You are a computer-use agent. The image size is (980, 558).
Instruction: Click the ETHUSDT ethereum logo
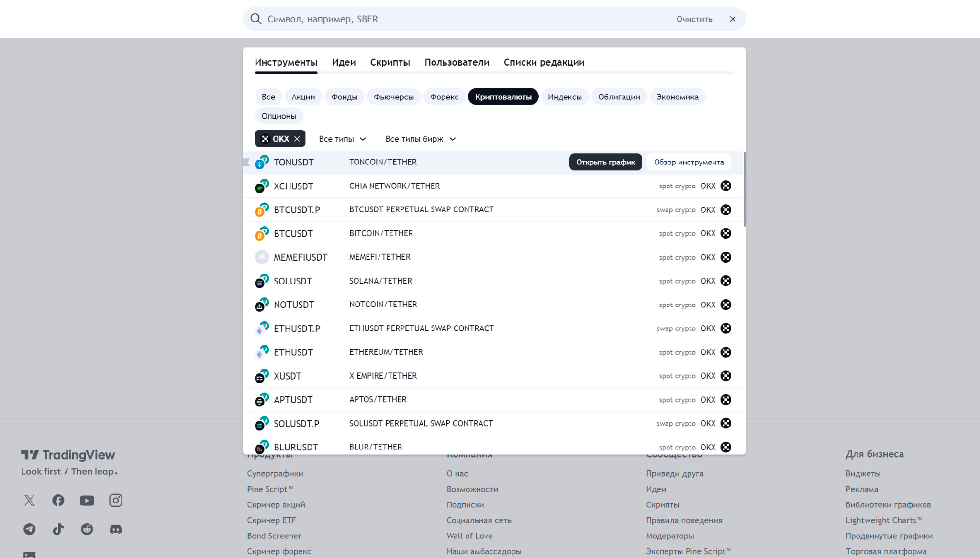click(261, 352)
